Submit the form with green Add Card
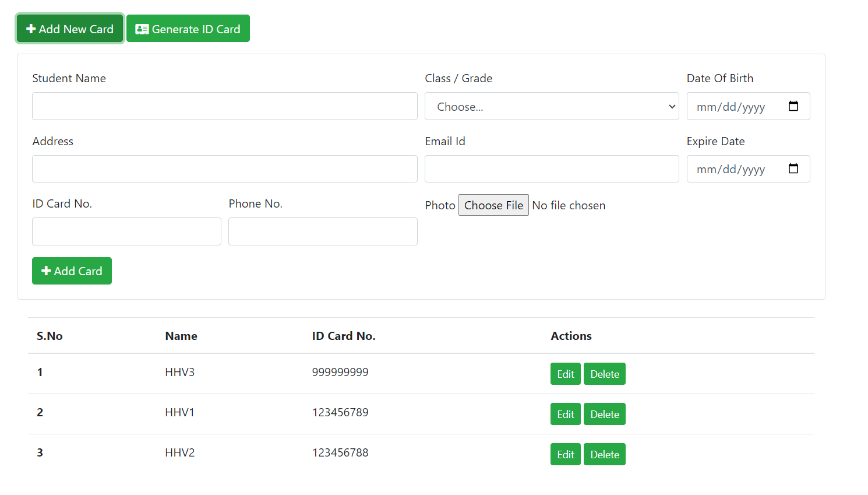The width and height of the screenshot is (868, 495). coord(72,271)
